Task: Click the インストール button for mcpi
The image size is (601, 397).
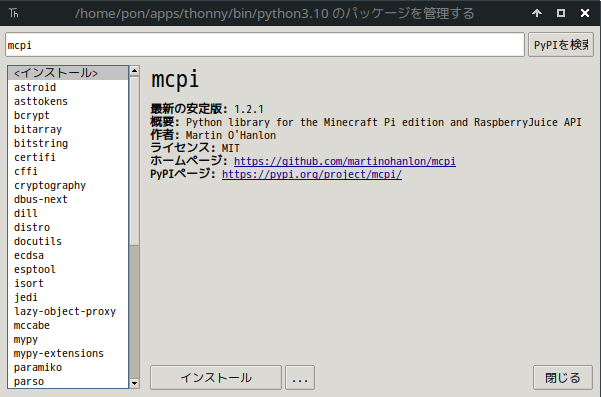Action: [216, 378]
